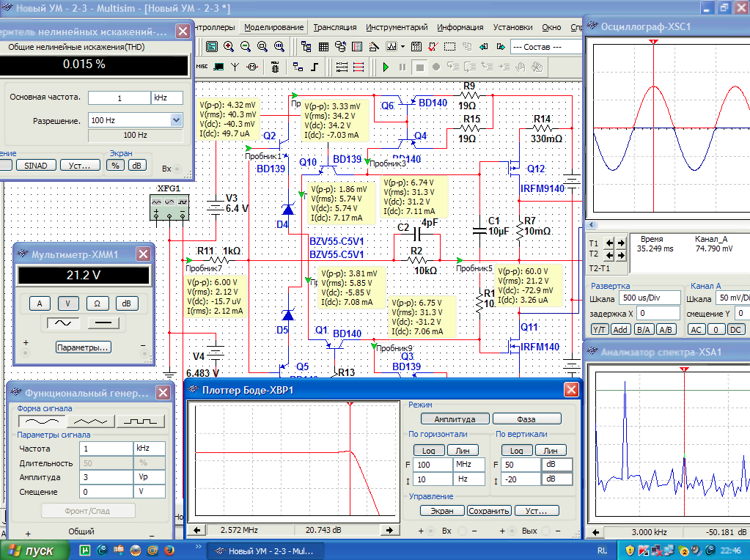750x560 pixels.
Task: Open the spreadsheet view grid icon
Action: (x=323, y=46)
